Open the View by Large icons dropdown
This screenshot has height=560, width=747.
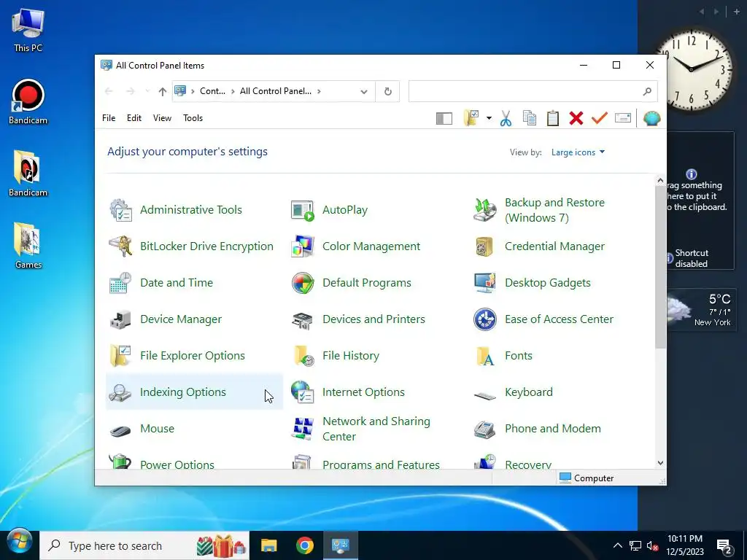pyautogui.click(x=578, y=152)
